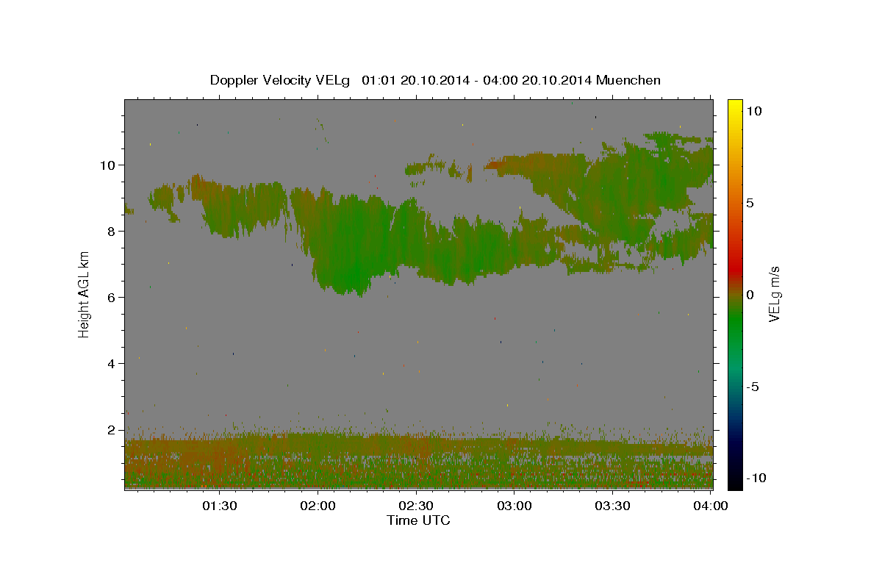Click the '03:30' time axis label
This screenshot has width=882, height=588.
[613, 506]
